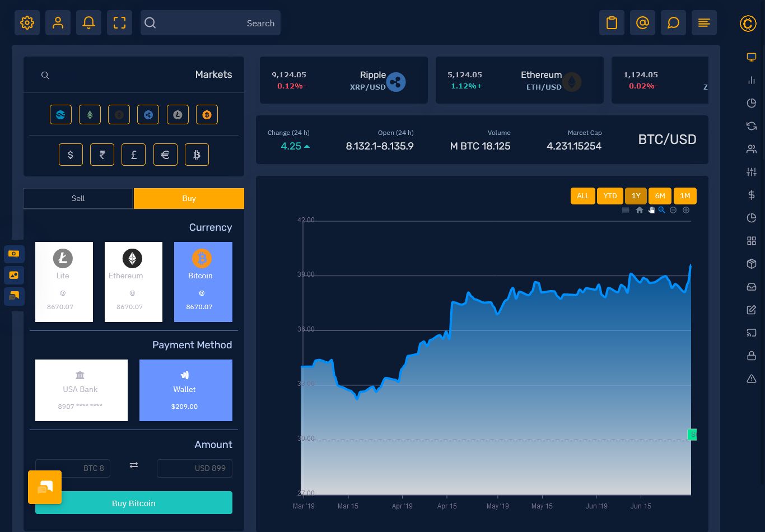This screenshot has height=532, width=765.
Task: Show the 6M range on chart
Action: click(x=660, y=196)
